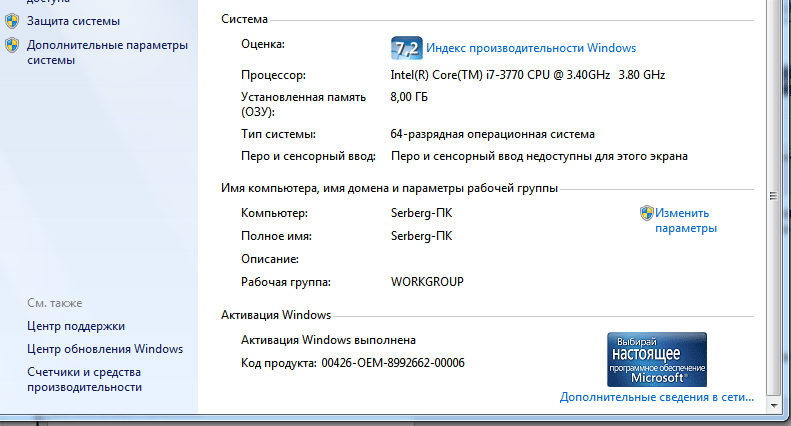Screen dimensions: 791x426
Task: Click the shield icon beside Защита системы
Action: 12,21
